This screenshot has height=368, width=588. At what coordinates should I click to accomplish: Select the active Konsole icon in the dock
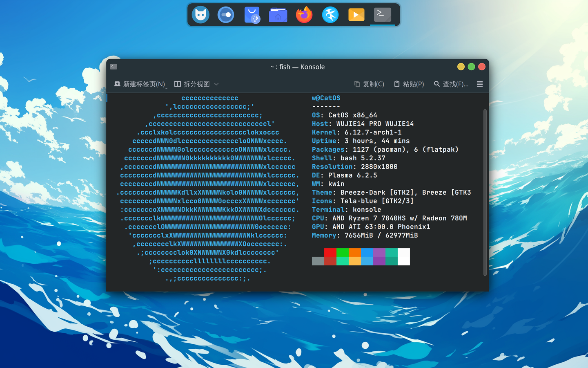(382, 15)
